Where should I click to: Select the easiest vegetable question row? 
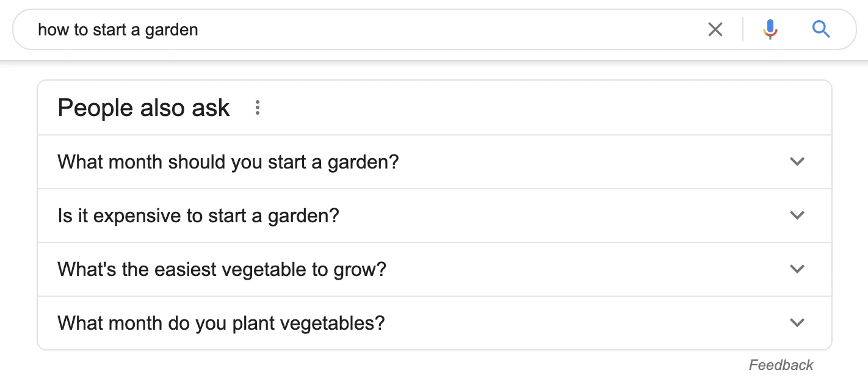coord(221,269)
